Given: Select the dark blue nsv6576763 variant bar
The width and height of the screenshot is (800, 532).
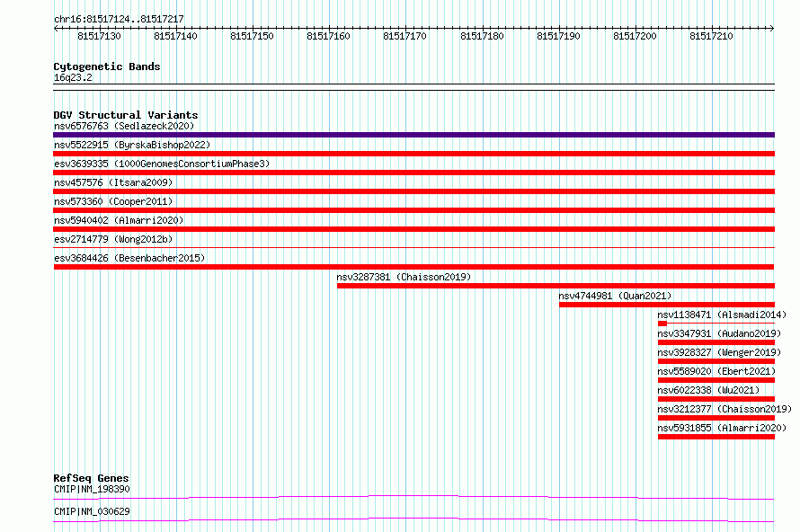Looking at the screenshot, I should [x=413, y=135].
